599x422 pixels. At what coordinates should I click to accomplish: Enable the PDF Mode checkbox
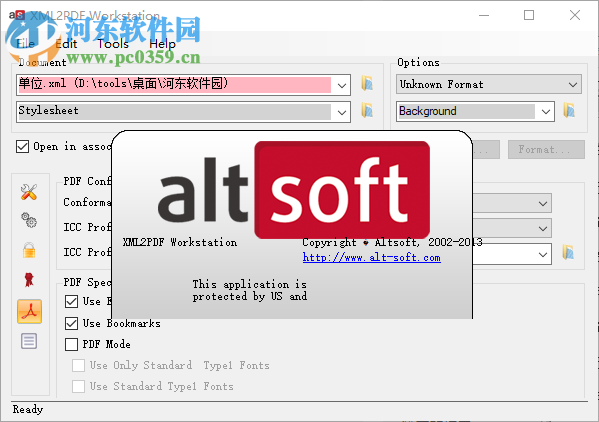point(71,344)
